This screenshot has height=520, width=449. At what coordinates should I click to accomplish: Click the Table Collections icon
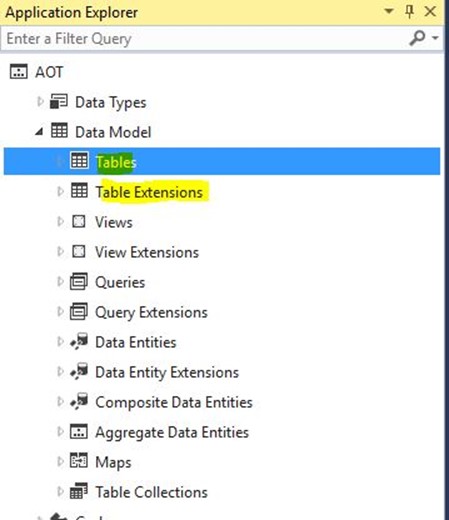click(x=79, y=491)
